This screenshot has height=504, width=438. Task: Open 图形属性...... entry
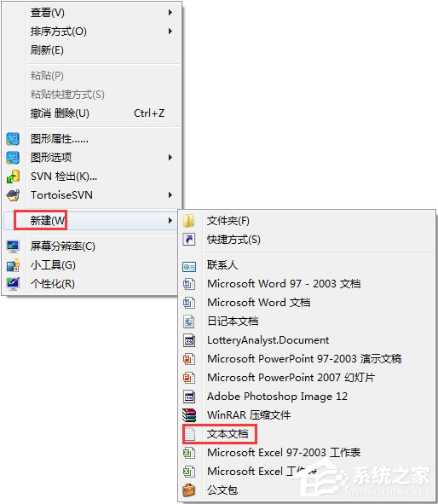pos(91,139)
